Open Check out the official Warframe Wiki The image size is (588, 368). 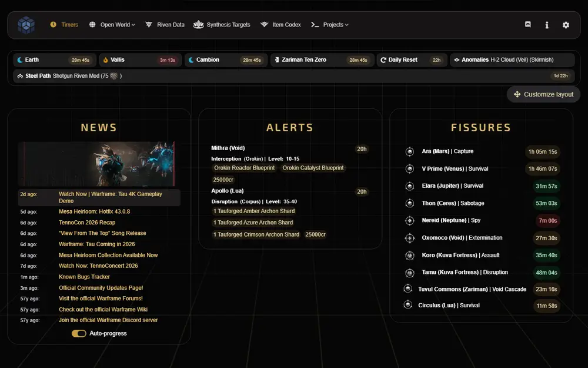click(103, 310)
